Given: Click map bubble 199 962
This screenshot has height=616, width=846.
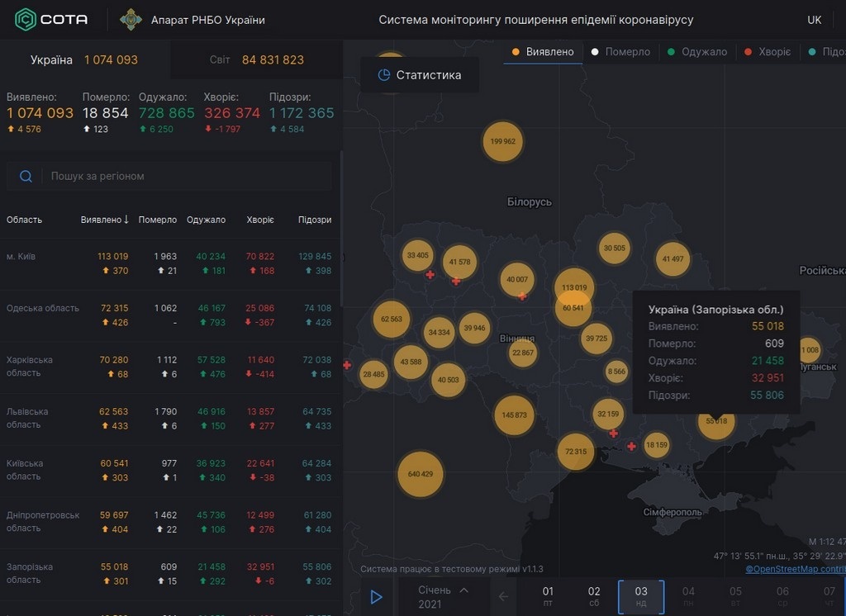Looking at the screenshot, I should (503, 141).
